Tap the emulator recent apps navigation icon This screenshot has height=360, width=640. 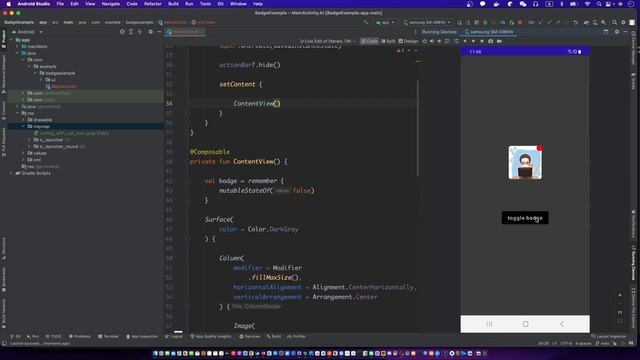pyautogui.click(x=489, y=324)
